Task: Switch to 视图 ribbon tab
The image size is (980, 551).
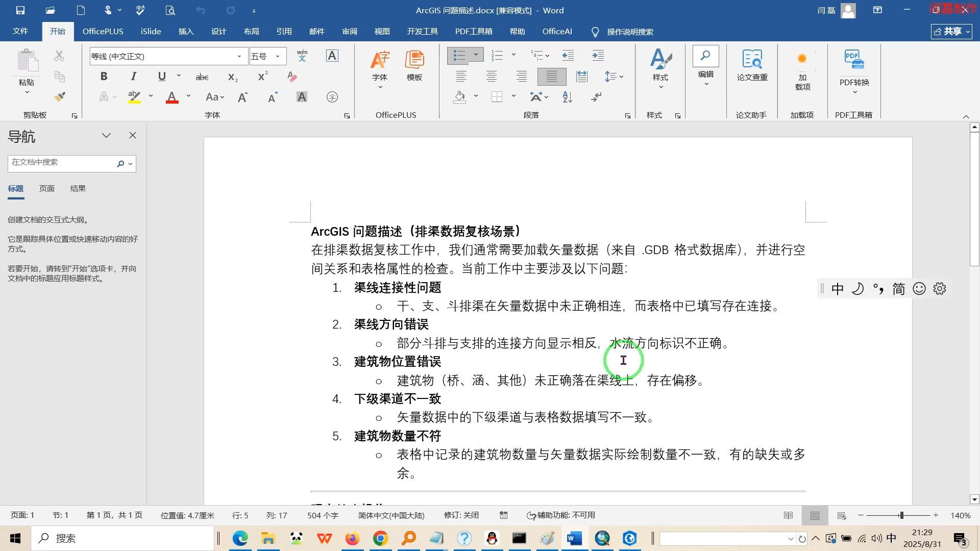Action: (x=382, y=31)
